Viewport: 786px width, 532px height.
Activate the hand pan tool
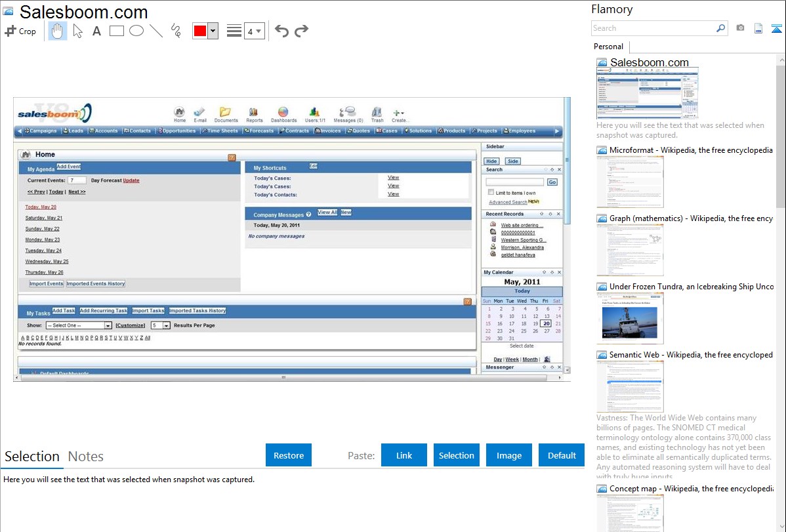tap(58, 31)
